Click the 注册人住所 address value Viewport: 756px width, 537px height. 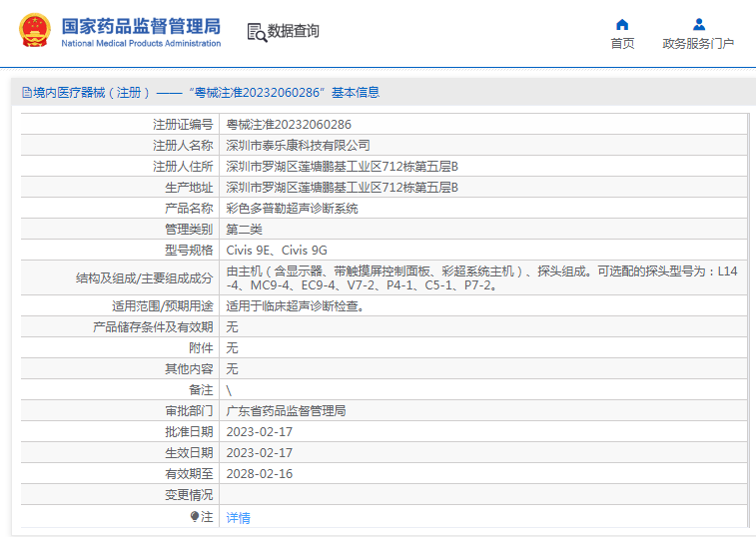coord(342,167)
